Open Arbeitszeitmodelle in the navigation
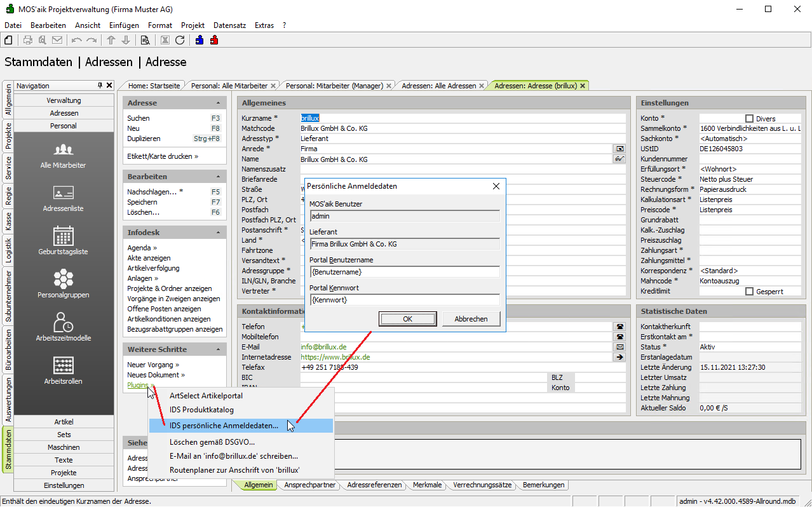Image resolution: width=812 pixels, height=507 pixels. [x=63, y=323]
